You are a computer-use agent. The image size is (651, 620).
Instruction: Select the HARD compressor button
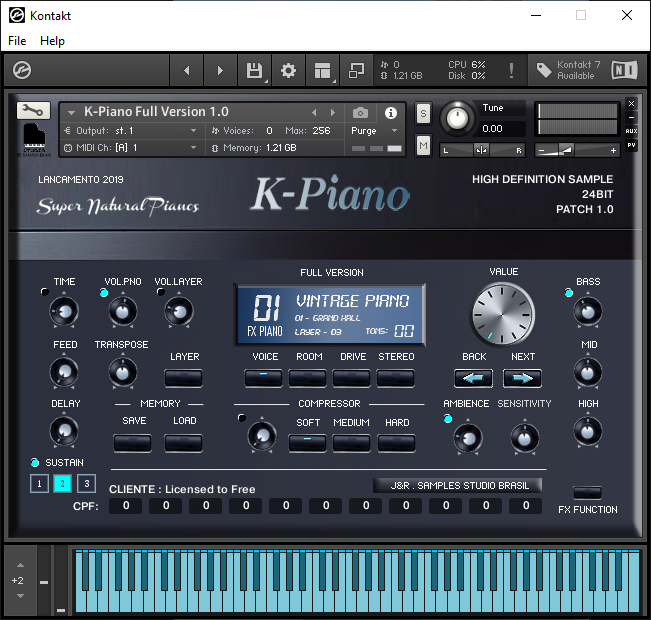[x=396, y=443]
